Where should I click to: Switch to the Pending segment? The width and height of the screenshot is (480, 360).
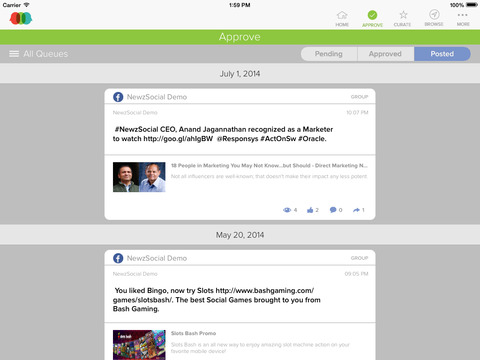[329, 54]
